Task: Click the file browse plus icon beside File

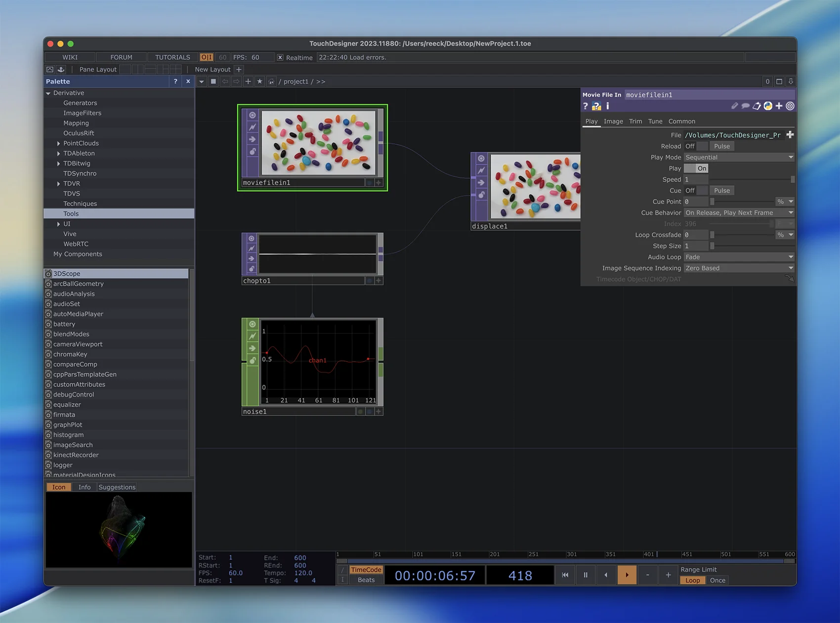Action: 790,135
